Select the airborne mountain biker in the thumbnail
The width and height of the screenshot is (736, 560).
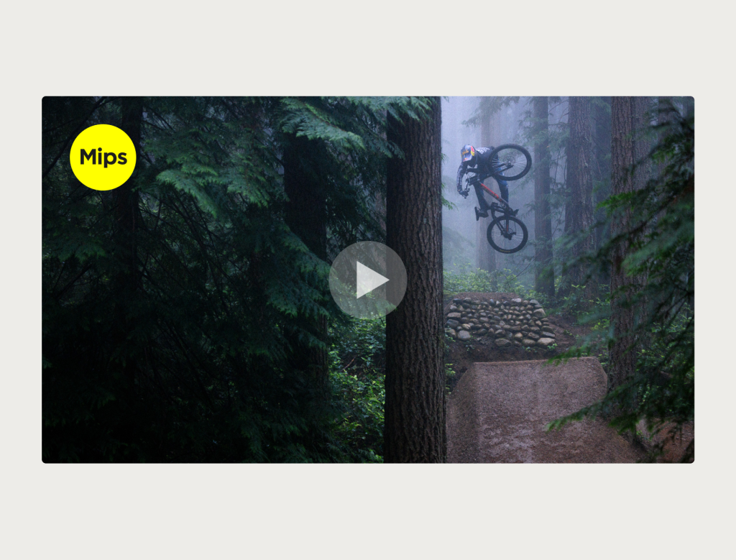pyautogui.click(x=494, y=198)
